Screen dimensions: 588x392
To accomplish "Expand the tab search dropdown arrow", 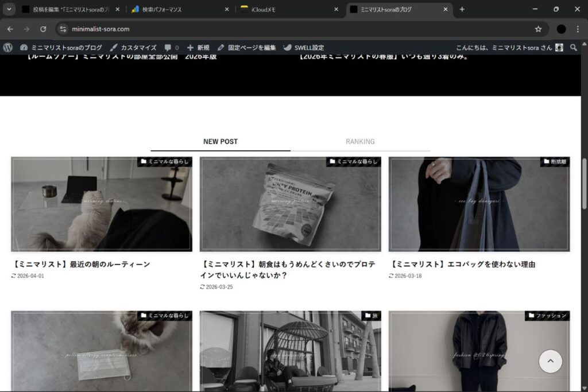I will (10, 9).
